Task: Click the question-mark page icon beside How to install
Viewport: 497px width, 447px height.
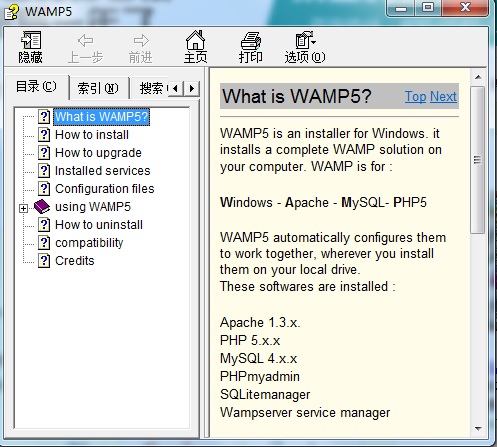Action: (44, 135)
